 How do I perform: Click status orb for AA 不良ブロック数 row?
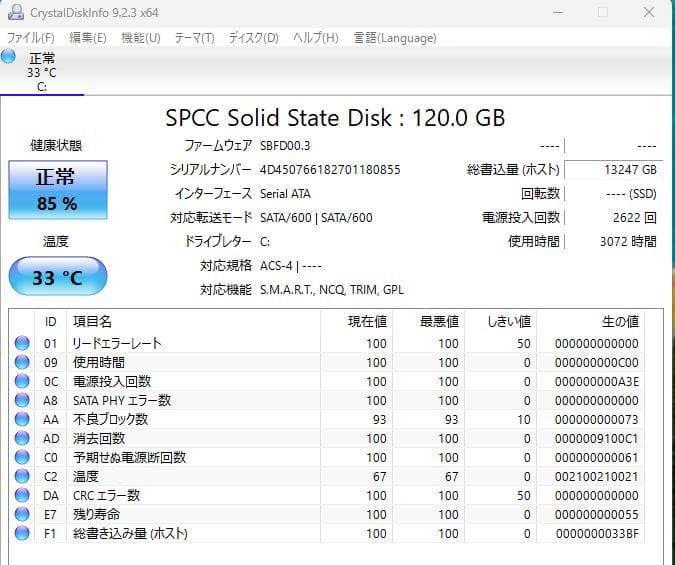22,419
